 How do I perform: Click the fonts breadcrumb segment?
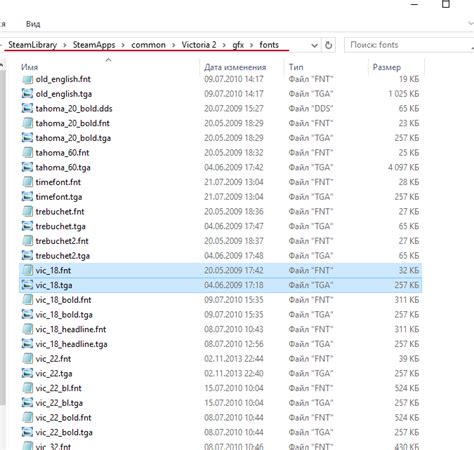click(x=269, y=45)
